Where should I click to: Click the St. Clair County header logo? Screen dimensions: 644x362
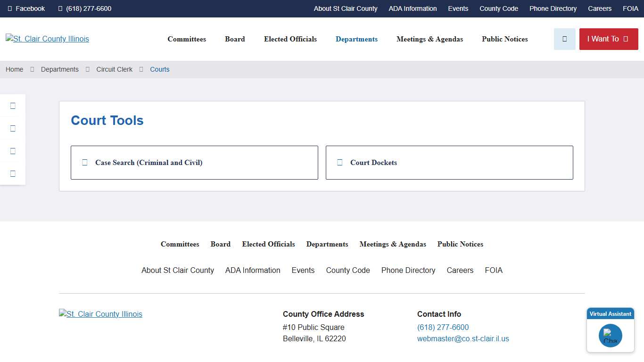pyautogui.click(x=47, y=39)
